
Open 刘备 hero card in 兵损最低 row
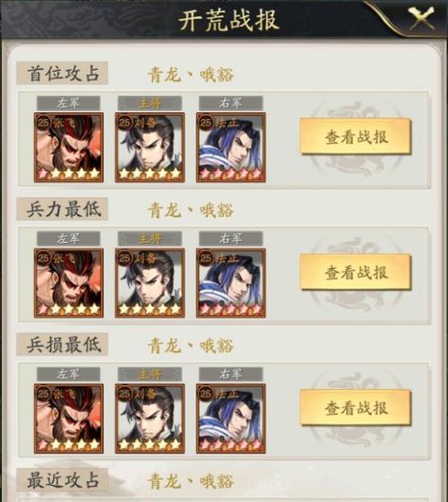[x=150, y=419]
